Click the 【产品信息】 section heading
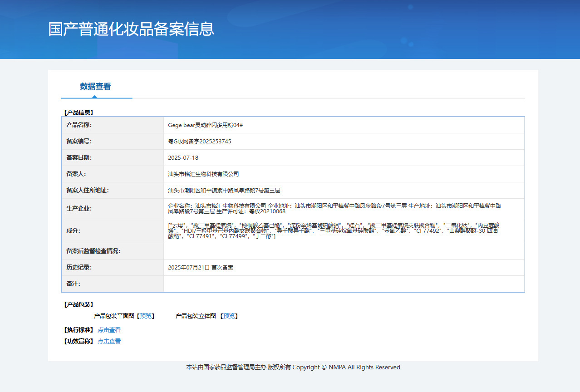580x392 pixels. [78, 113]
